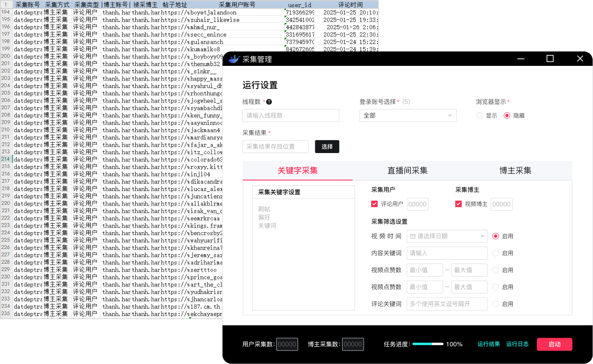Close the 采集管理 window
This screenshot has width=593, height=364.
(x=580, y=59)
